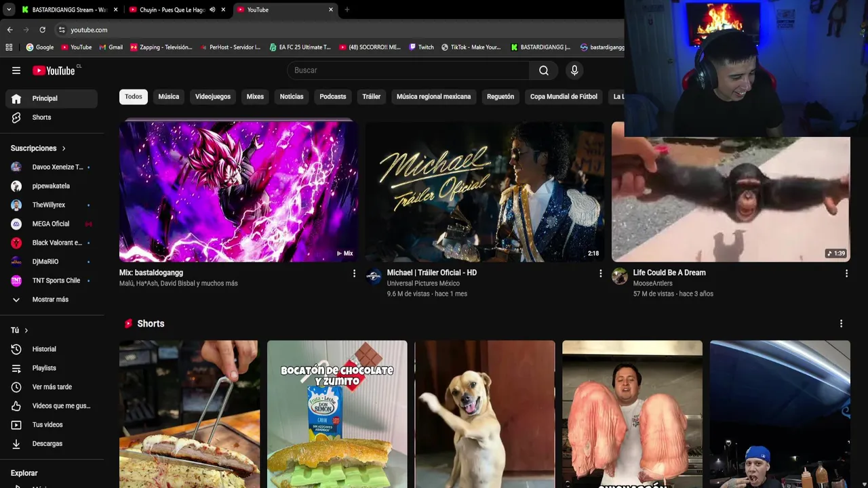The width and height of the screenshot is (868, 488).
Task: Select the Reguetón filter chip
Action: 500,97
